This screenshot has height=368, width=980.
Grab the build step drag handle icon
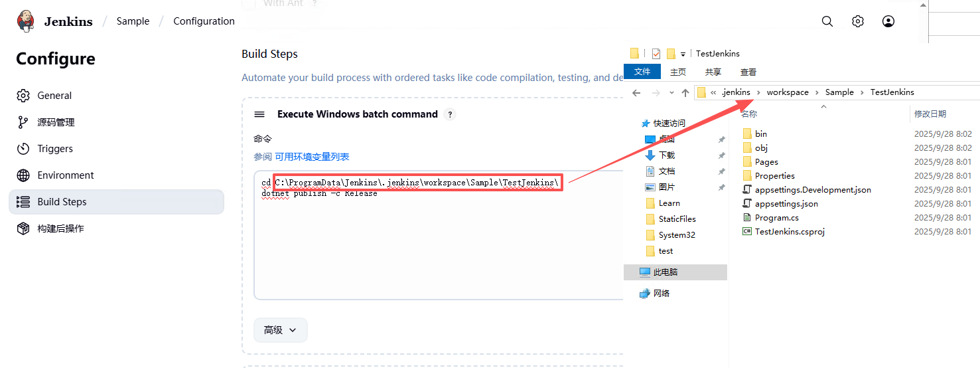point(259,114)
